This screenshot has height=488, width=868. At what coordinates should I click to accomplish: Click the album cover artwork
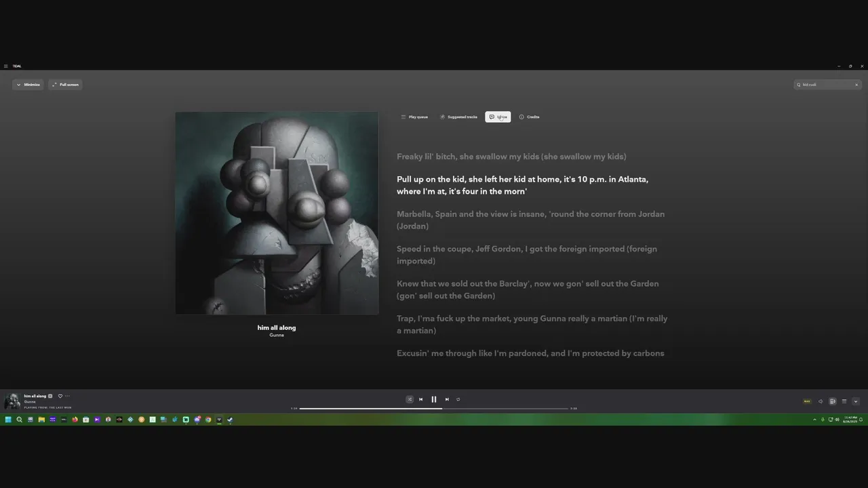coord(277,213)
